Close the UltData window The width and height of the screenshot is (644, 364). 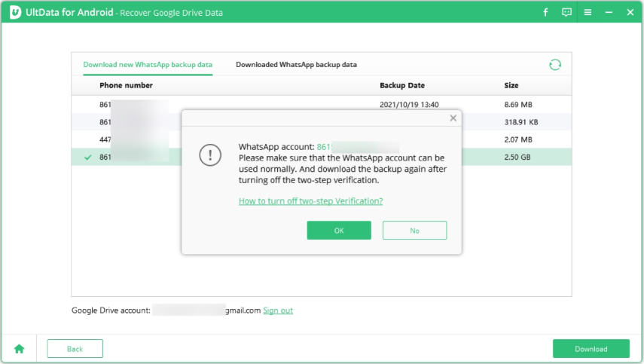630,12
